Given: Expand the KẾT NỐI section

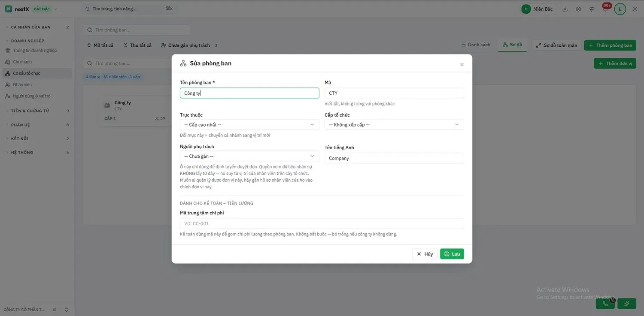Looking at the screenshot, I should (37, 138).
